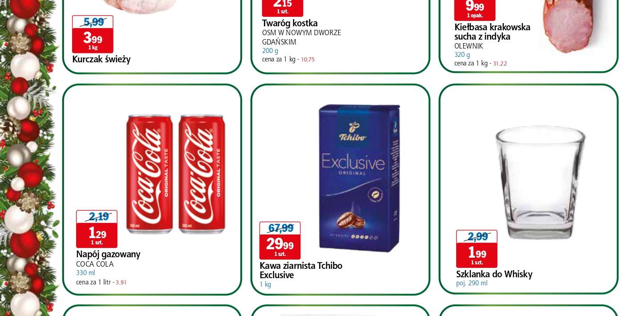Open the Twaróg kostka product title
Screen dimensions: 644x316
(290, 23)
